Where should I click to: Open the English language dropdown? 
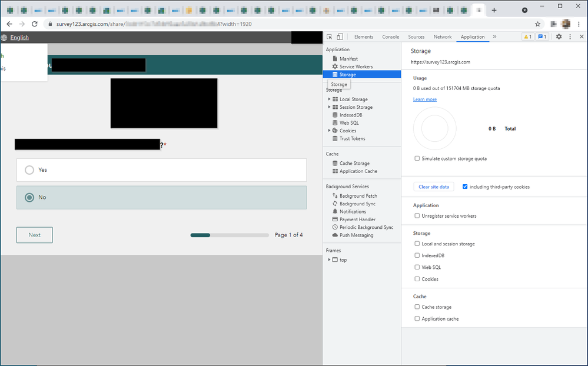[19, 38]
